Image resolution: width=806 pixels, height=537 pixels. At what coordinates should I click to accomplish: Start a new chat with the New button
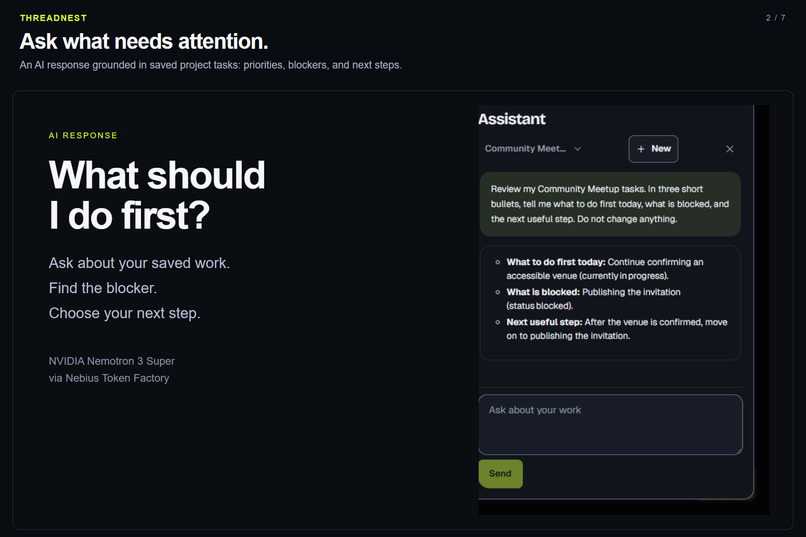click(x=653, y=149)
